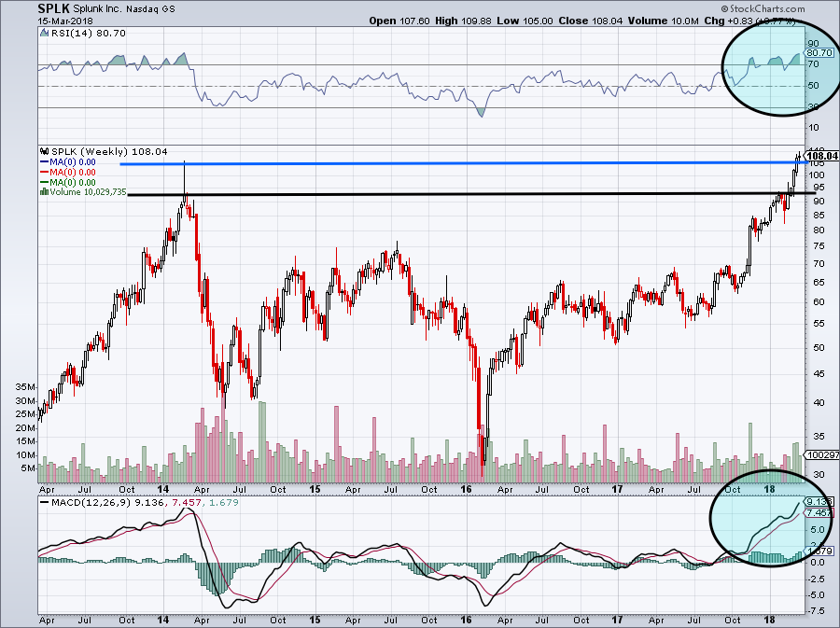Image resolution: width=840 pixels, height=628 pixels.
Task: Click the candlestick icon beside SPLK (Weekly)
Action: point(45,151)
